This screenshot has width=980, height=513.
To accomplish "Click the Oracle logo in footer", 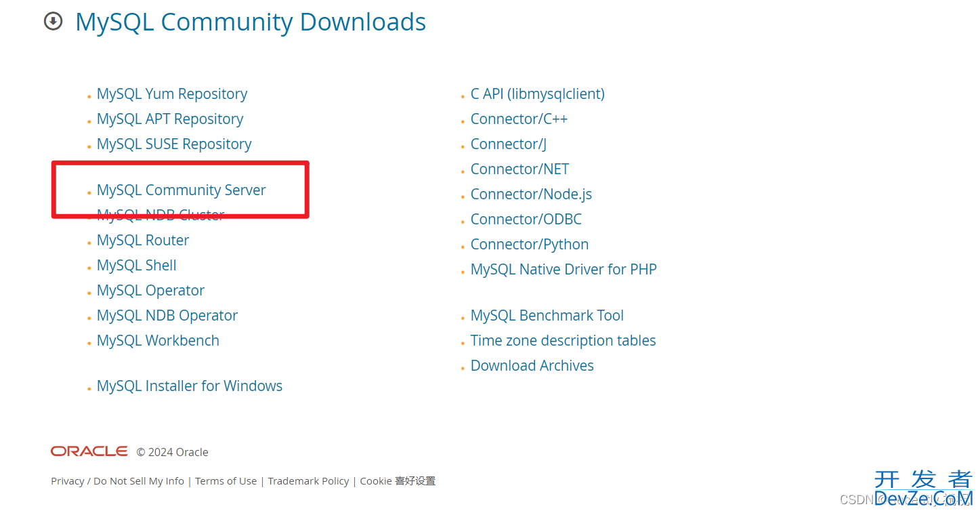I will [89, 451].
